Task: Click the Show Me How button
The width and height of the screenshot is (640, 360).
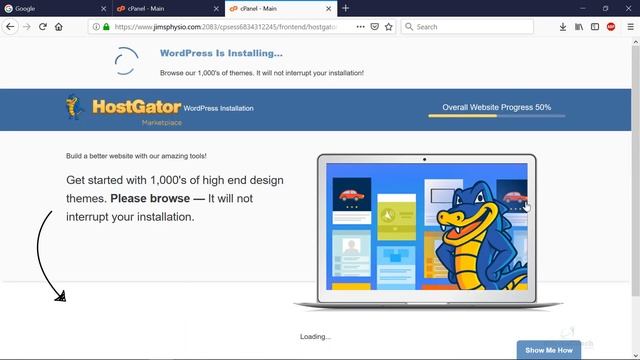Action: click(549, 350)
